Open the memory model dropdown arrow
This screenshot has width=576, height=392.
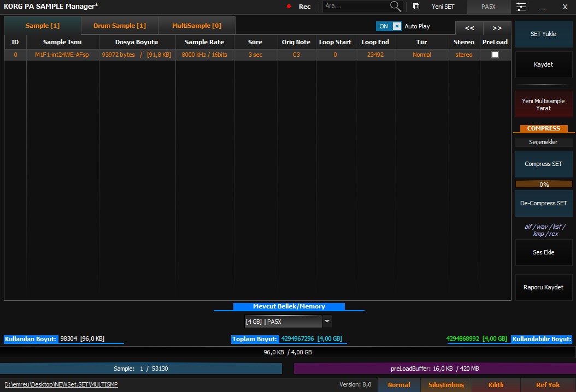click(x=327, y=322)
